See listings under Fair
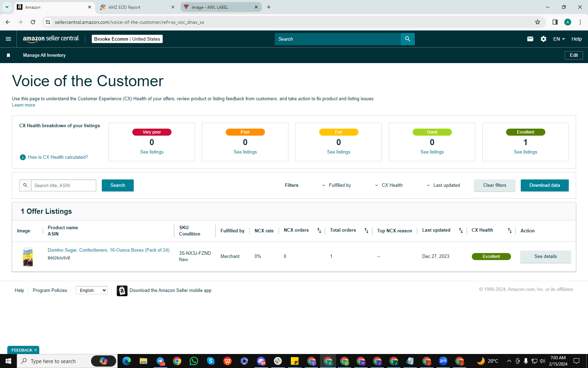Screen dimensions: 588x368 point(338,152)
